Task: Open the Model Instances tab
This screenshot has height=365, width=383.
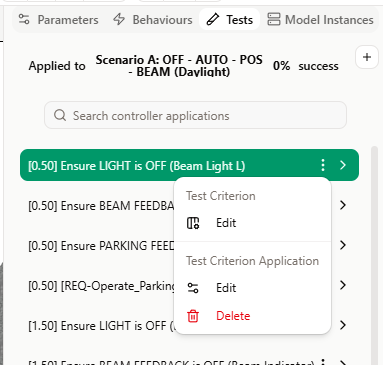Action: tap(320, 20)
